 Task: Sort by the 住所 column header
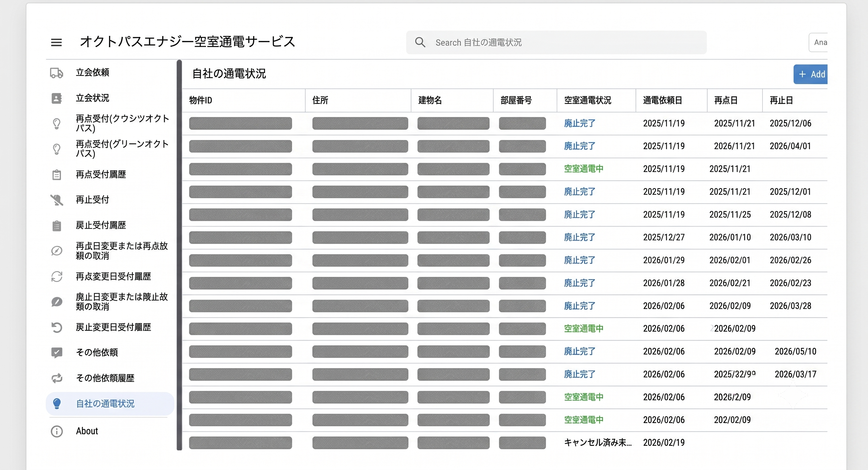pos(320,100)
